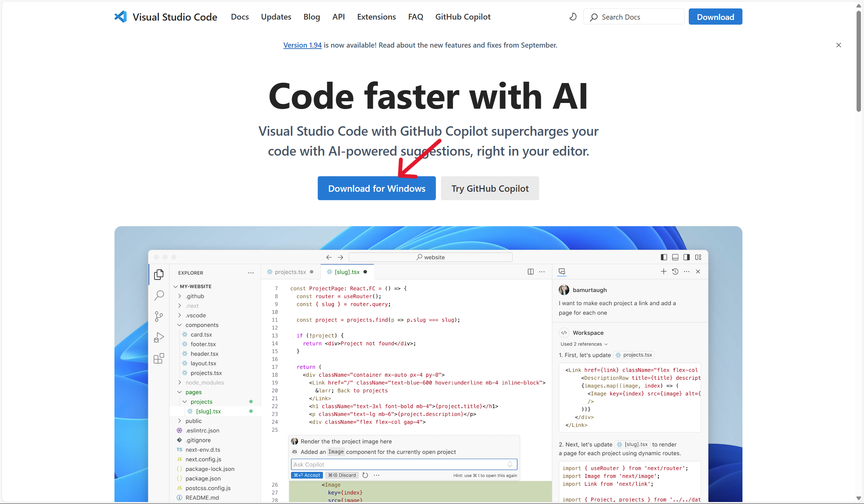Image resolution: width=864 pixels, height=504 pixels.
Task: Open the Extensions nav link
Action: click(x=376, y=17)
